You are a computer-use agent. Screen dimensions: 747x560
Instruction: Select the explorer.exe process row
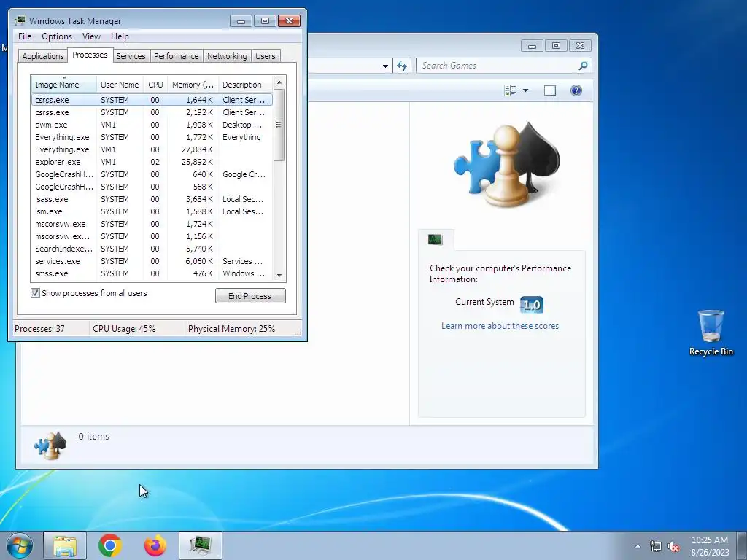(152, 162)
